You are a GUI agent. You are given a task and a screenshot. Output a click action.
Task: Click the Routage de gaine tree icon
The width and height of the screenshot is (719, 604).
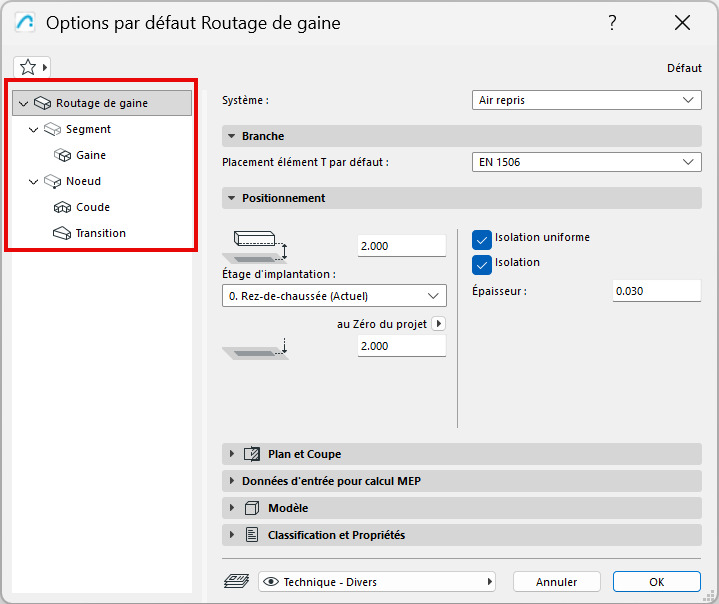[x=42, y=103]
